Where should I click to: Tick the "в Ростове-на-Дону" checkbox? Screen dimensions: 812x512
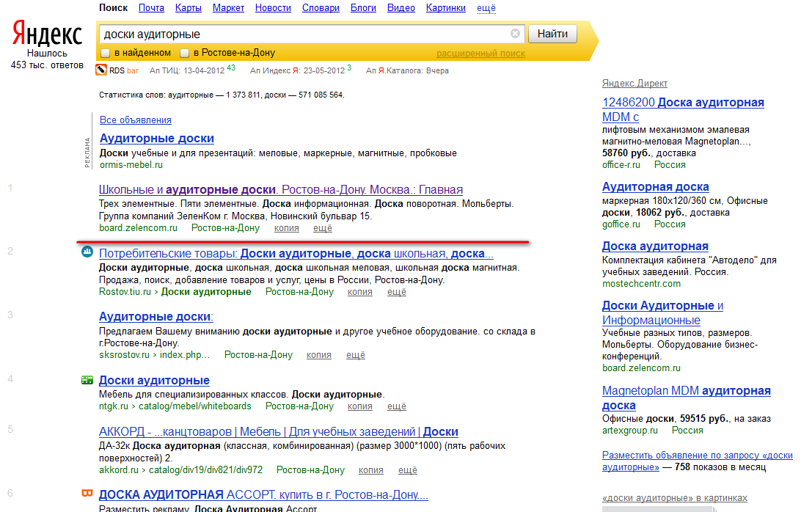184,53
